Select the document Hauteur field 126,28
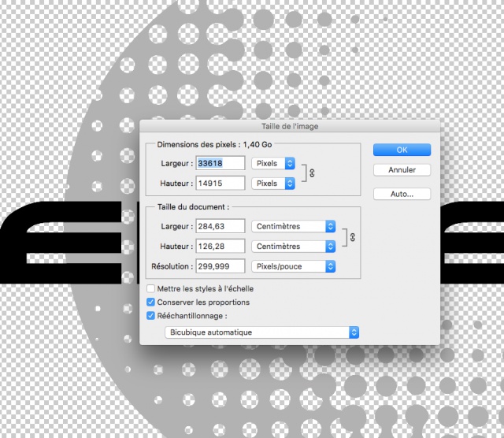The height and width of the screenshot is (438, 504). click(220, 247)
